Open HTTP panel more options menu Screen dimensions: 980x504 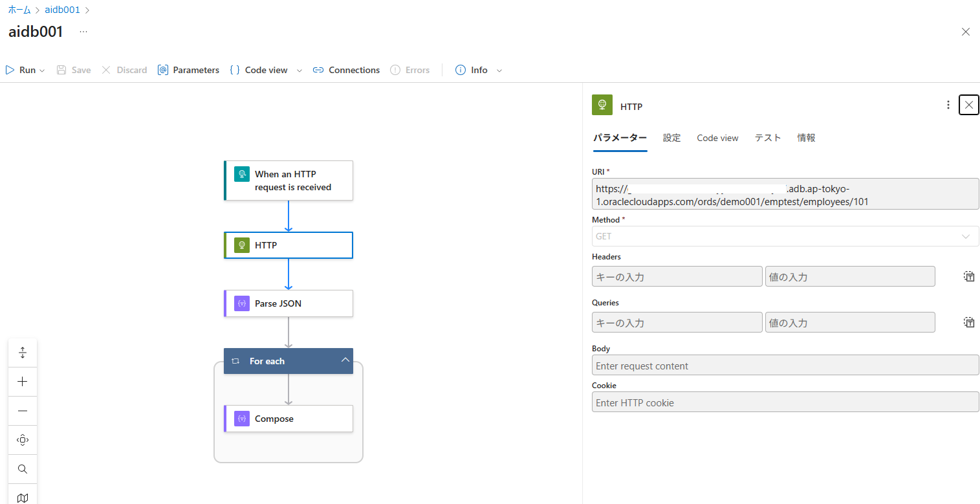click(948, 105)
